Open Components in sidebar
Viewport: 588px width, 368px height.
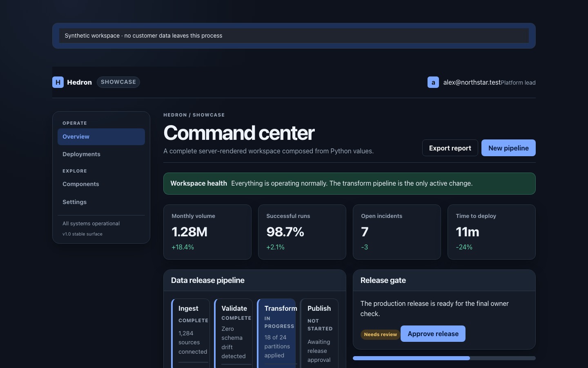(101, 184)
